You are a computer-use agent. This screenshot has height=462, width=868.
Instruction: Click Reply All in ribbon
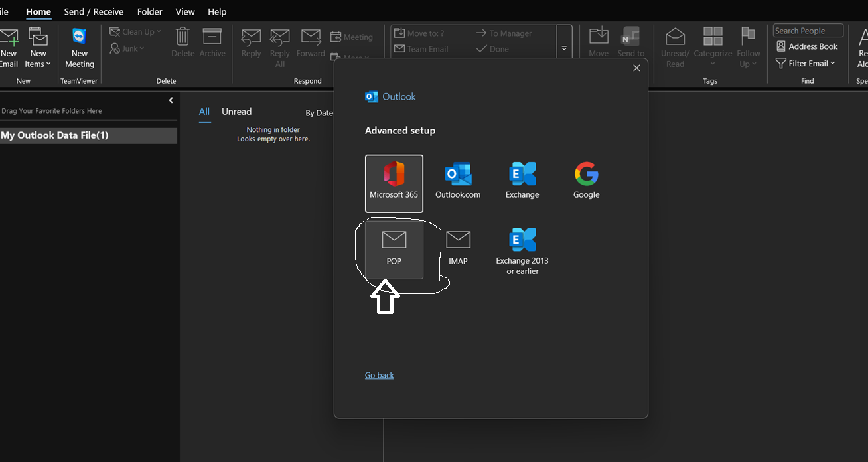279,48
